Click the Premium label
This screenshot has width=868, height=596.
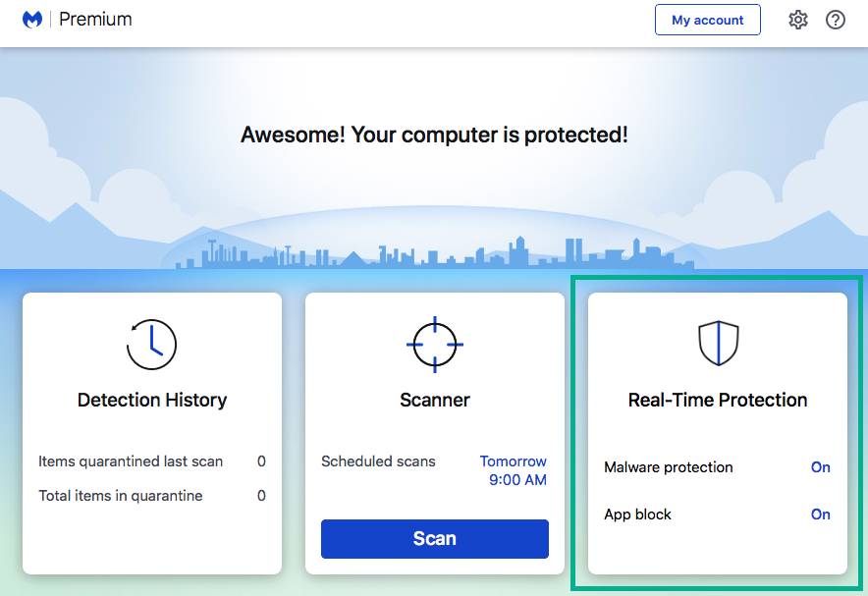[x=95, y=19]
